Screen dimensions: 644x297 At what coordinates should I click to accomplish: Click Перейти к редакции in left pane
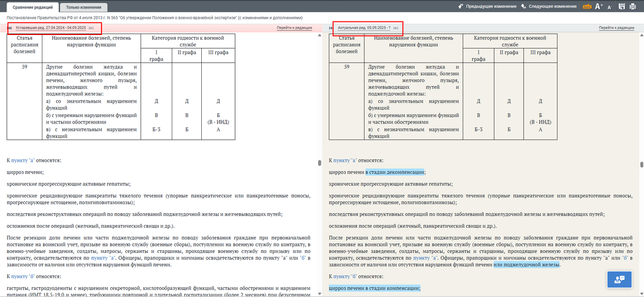pos(294,27)
